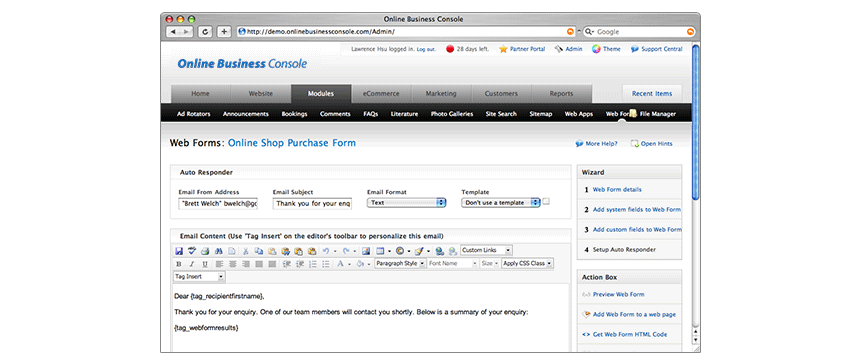Open the Font Name dropdown
Image resolution: width=860 pixels, height=360 pixels.
tap(453, 263)
